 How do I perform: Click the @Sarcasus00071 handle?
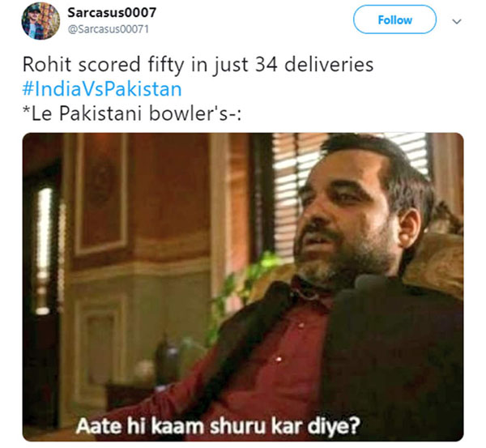(x=109, y=29)
